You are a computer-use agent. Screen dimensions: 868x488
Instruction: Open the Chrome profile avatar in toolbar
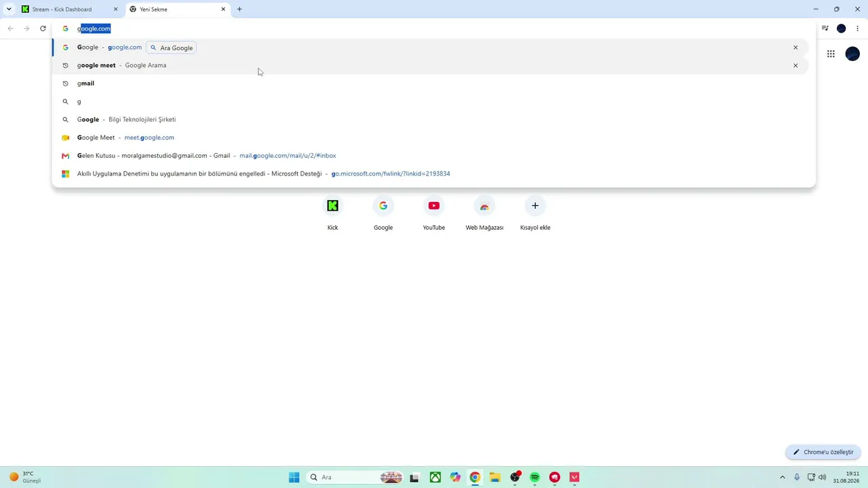point(842,28)
